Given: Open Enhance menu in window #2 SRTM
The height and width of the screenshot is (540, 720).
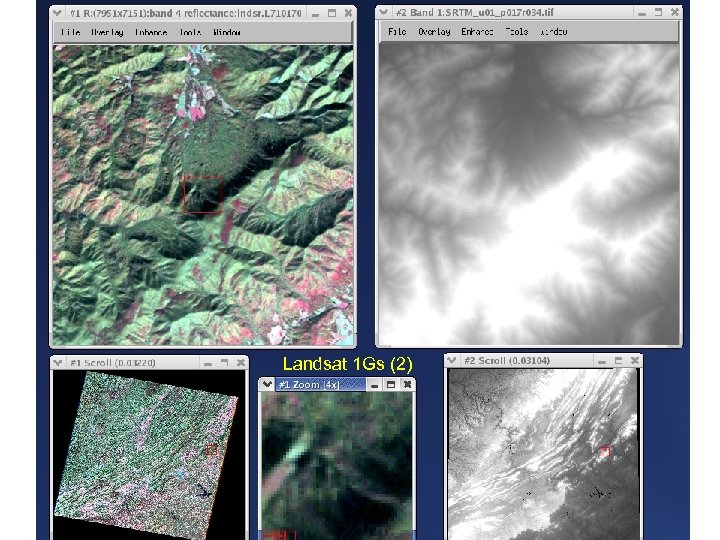Looking at the screenshot, I should pos(477,32).
